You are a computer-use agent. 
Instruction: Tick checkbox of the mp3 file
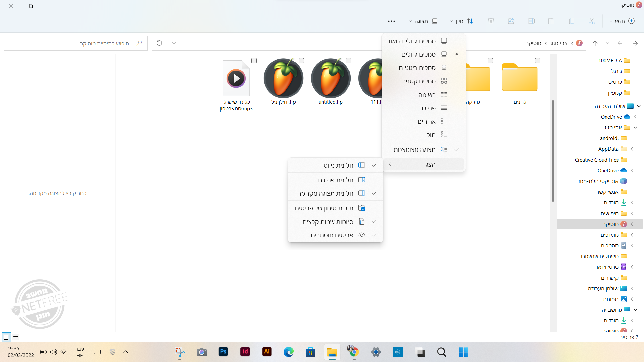[254, 61]
